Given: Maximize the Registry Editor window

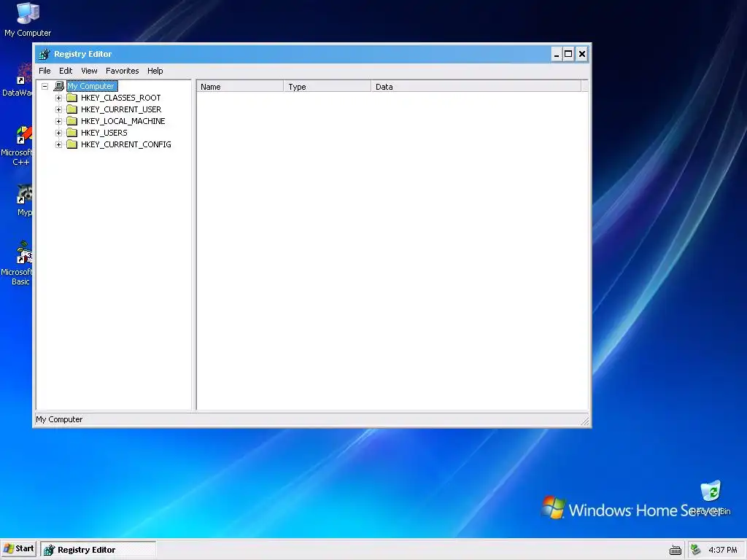Looking at the screenshot, I should [x=568, y=54].
